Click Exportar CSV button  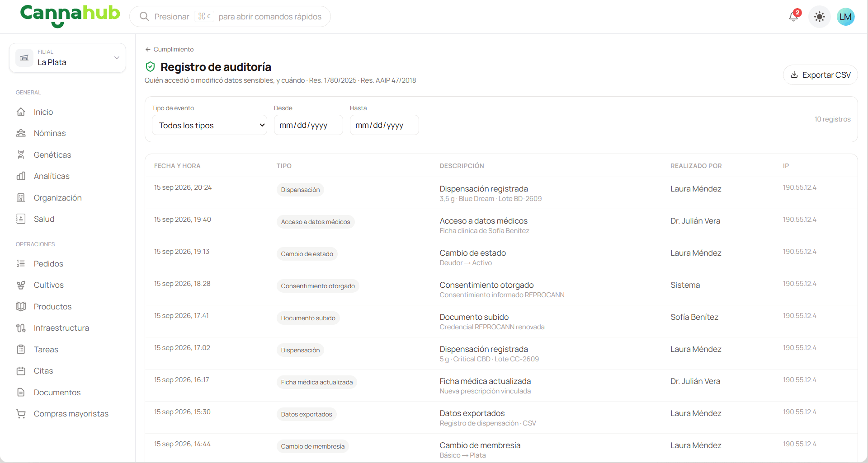[x=820, y=75]
